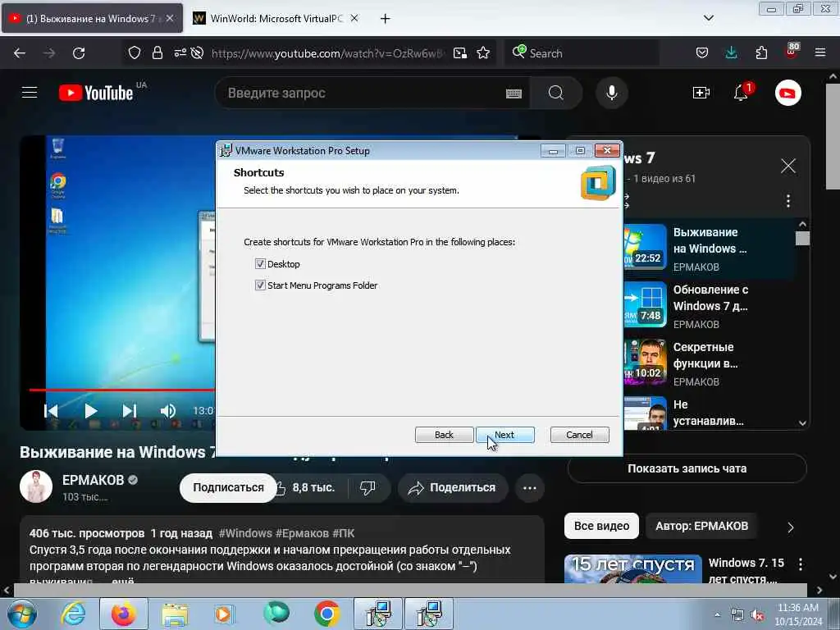Viewport: 840px width, 630px height.
Task: Start YouTube voice search microphone
Action: click(611, 93)
